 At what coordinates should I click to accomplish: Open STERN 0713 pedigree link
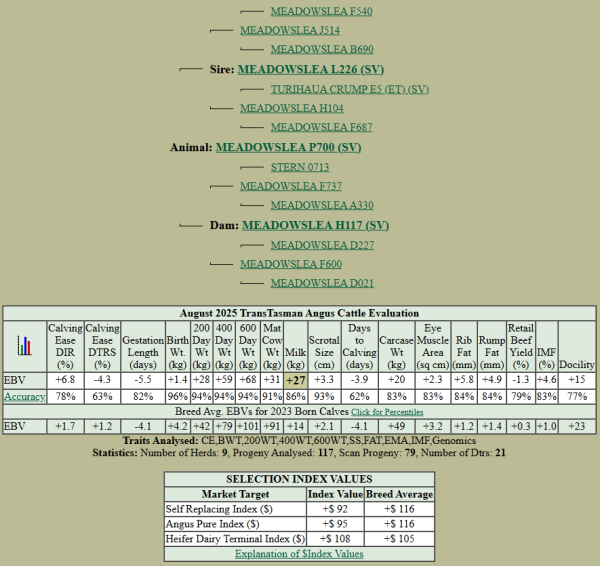pyautogui.click(x=300, y=168)
